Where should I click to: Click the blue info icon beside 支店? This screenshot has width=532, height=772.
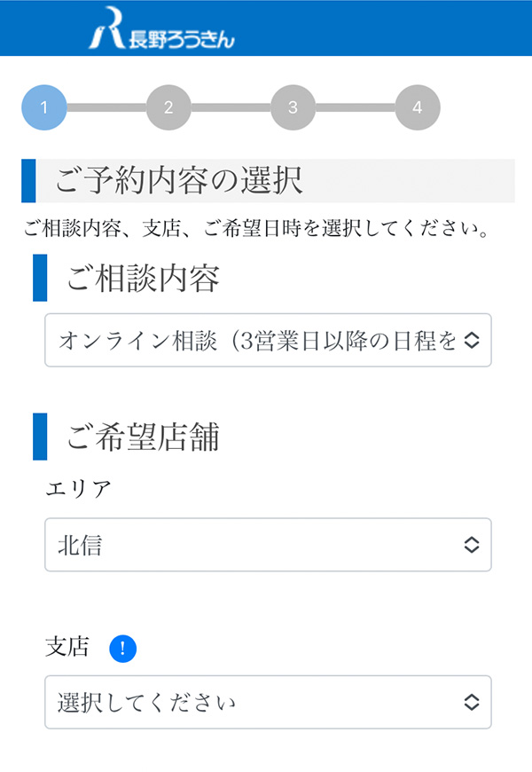point(122,649)
